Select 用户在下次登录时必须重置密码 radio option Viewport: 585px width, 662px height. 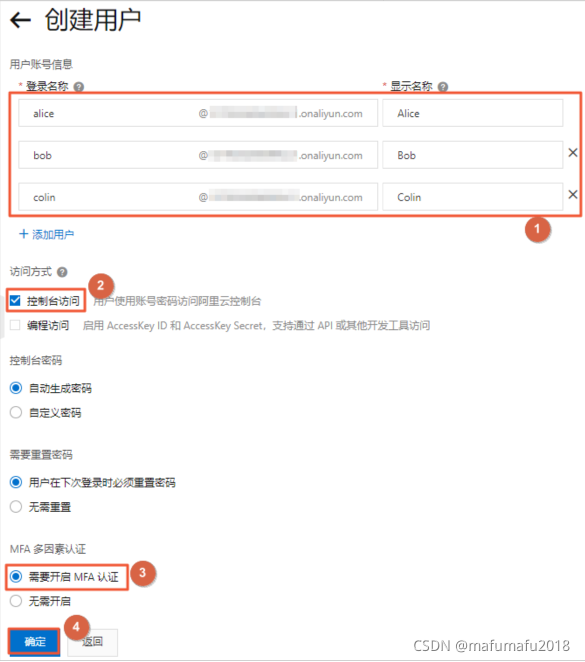[16, 482]
